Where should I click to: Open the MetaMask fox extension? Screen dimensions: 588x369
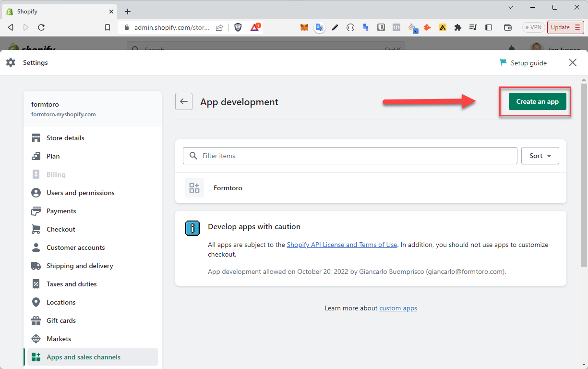[304, 27]
